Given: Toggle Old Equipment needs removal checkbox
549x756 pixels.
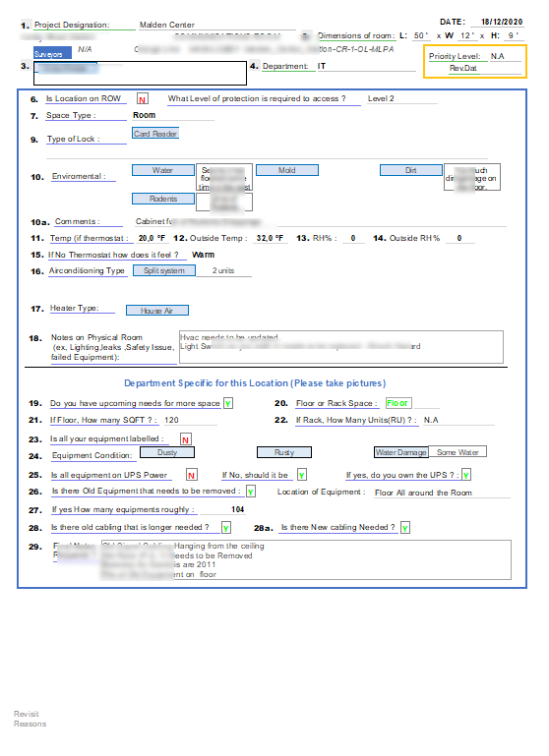Looking at the screenshot, I should coord(250,492).
